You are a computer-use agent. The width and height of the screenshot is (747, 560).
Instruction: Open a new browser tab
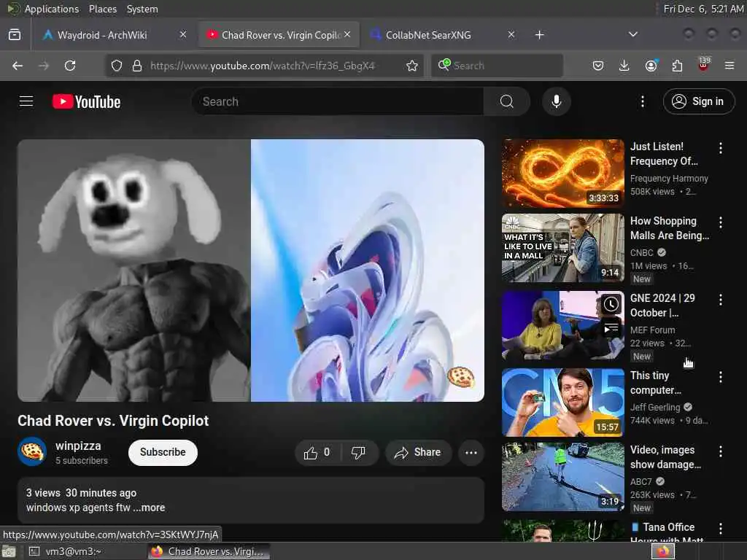(x=539, y=35)
